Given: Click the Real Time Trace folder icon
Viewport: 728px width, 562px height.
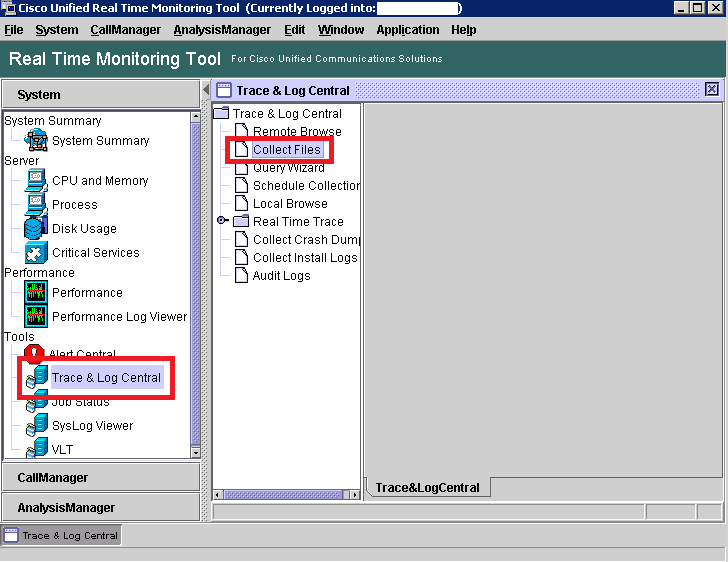Looking at the screenshot, I should point(241,221).
